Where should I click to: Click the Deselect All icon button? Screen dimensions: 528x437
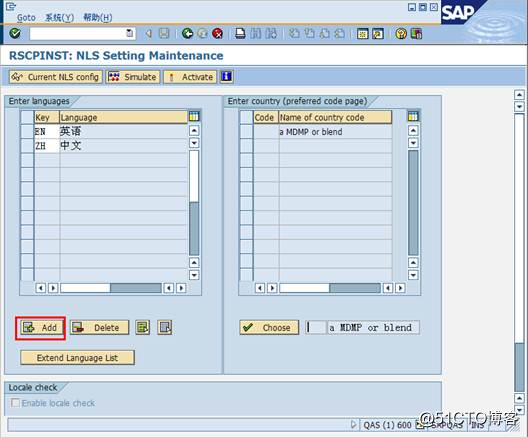pyautogui.click(x=165, y=328)
